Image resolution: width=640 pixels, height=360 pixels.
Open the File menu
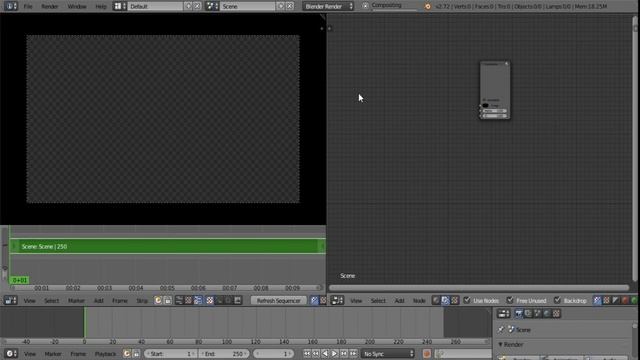coord(28,7)
